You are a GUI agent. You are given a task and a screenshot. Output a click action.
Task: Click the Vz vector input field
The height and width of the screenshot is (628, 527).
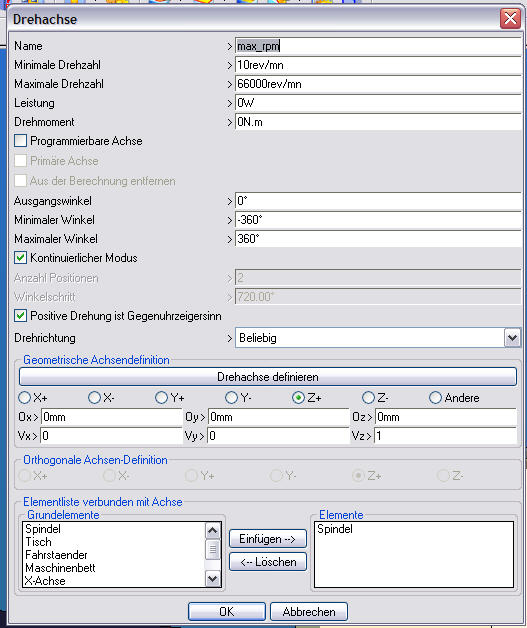tap(446, 436)
